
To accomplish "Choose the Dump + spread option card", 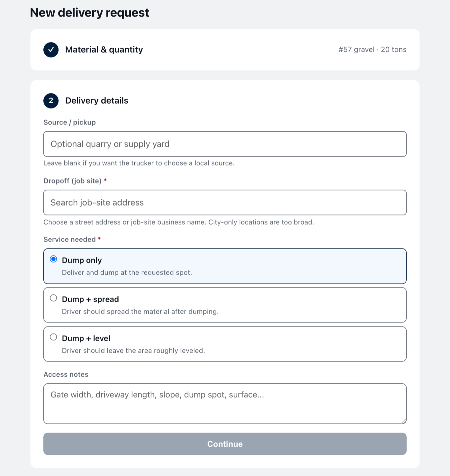I will [x=225, y=305].
